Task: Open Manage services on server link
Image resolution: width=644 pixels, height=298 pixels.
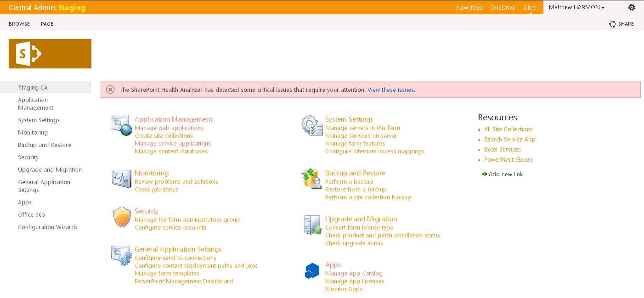Action: click(361, 136)
